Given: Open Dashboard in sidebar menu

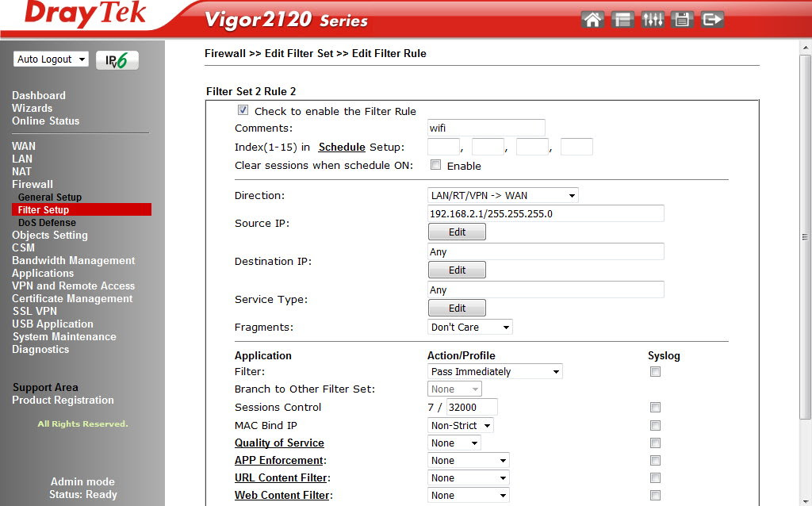Looking at the screenshot, I should click(39, 95).
